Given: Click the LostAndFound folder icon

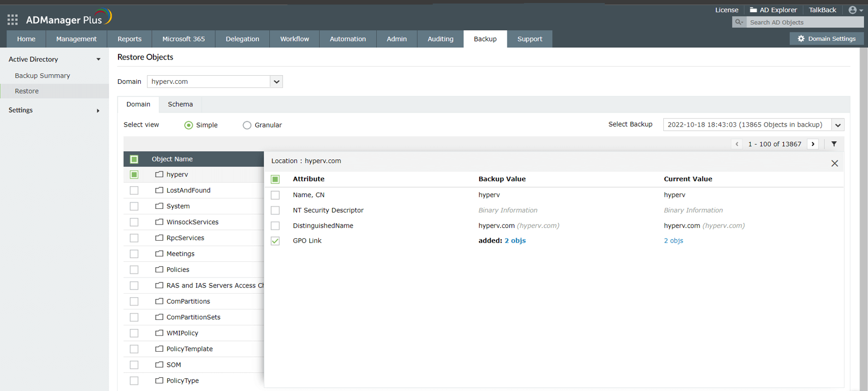Looking at the screenshot, I should tap(159, 190).
